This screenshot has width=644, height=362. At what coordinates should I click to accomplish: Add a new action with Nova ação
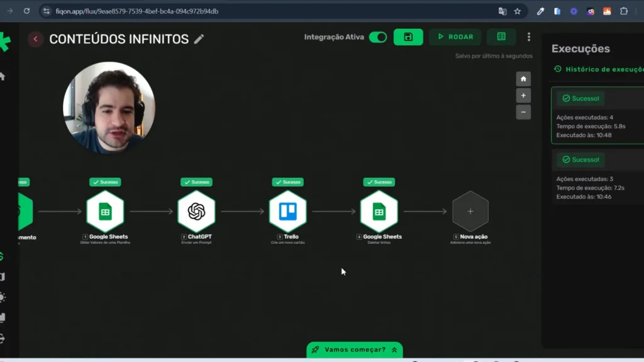point(470,212)
